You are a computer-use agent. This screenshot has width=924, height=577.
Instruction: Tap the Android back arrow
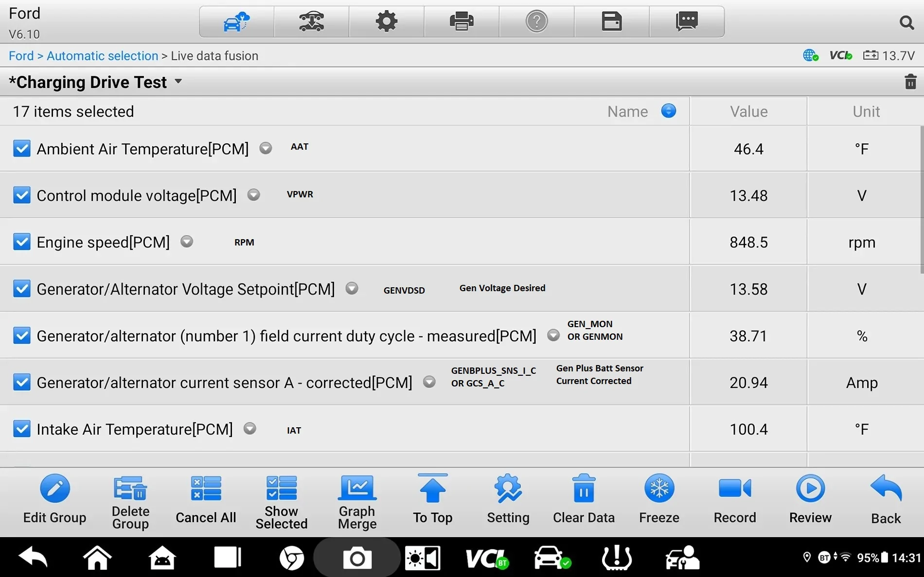point(33,557)
